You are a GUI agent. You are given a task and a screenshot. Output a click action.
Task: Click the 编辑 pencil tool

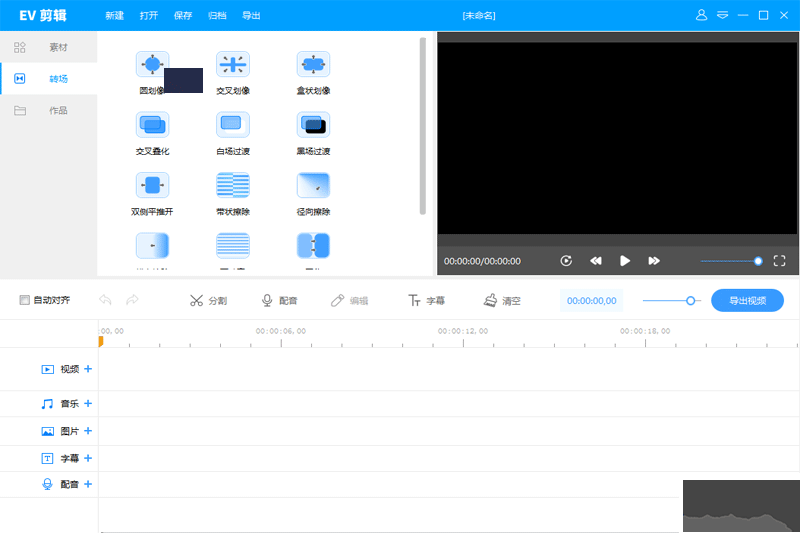(x=349, y=300)
